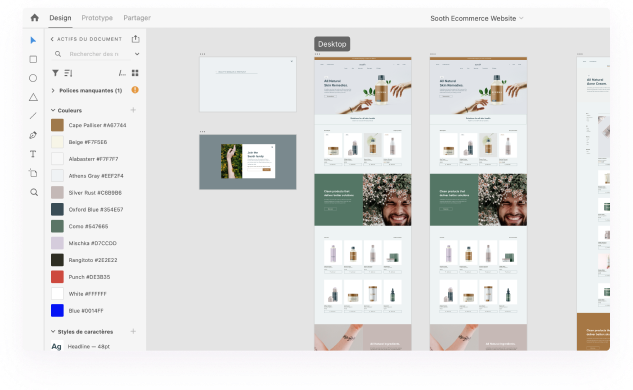633x390 pixels.
Task: Select the Artboard tool
Action: pos(33,173)
